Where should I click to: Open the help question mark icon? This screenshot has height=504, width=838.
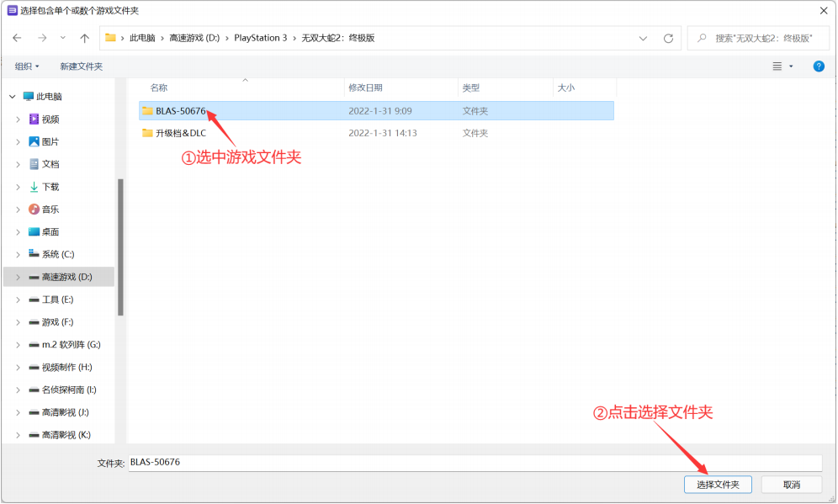pyautogui.click(x=819, y=66)
